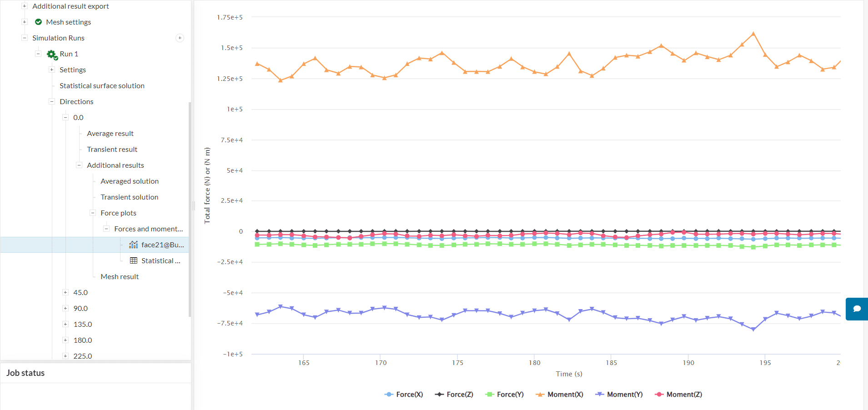Select Statistical surface solution
This screenshot has height=410, width=868.
click(102, 86)
